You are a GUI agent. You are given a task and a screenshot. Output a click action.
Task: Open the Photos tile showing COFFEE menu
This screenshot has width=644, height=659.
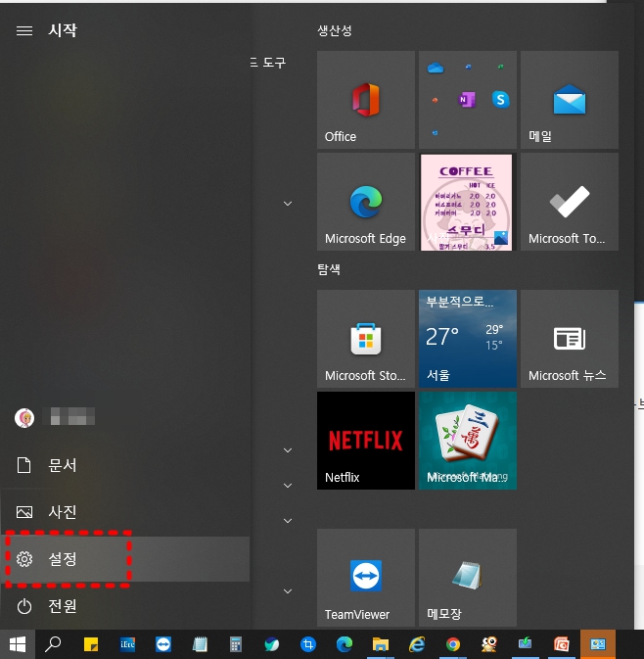click(x=468, y=202)
